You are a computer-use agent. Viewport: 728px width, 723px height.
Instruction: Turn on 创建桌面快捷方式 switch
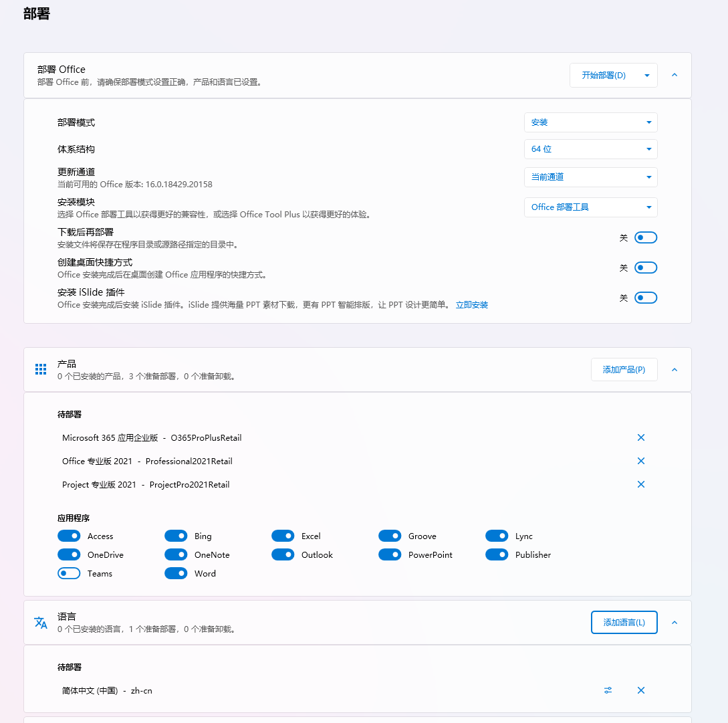click(x=645, y=268)
